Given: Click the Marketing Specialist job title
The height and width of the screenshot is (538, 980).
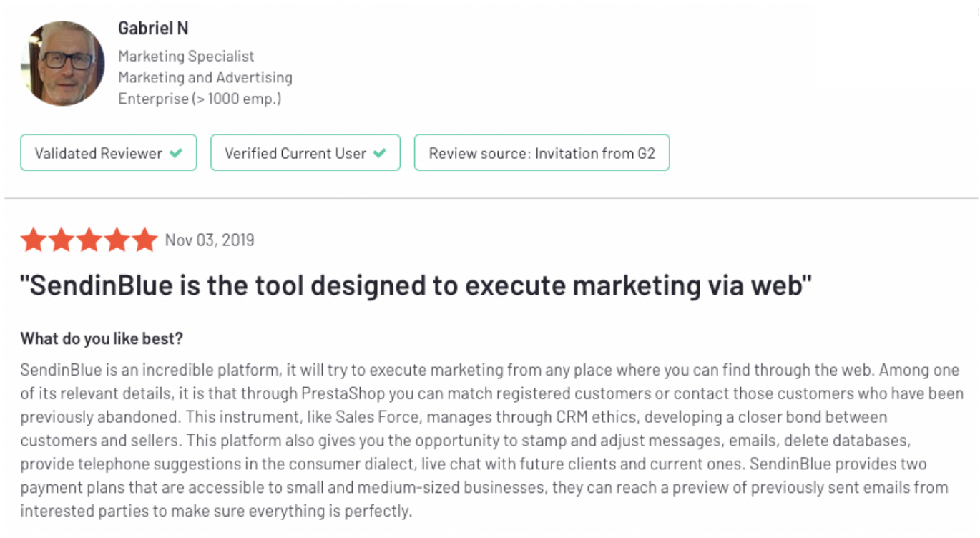Looking at the screenshot, I should [x=187, y=56].
